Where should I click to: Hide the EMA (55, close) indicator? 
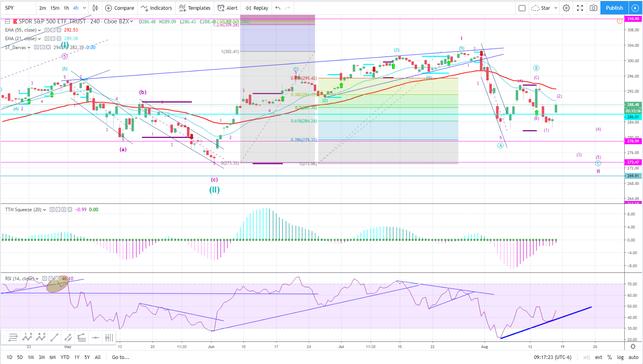[47, 30]
